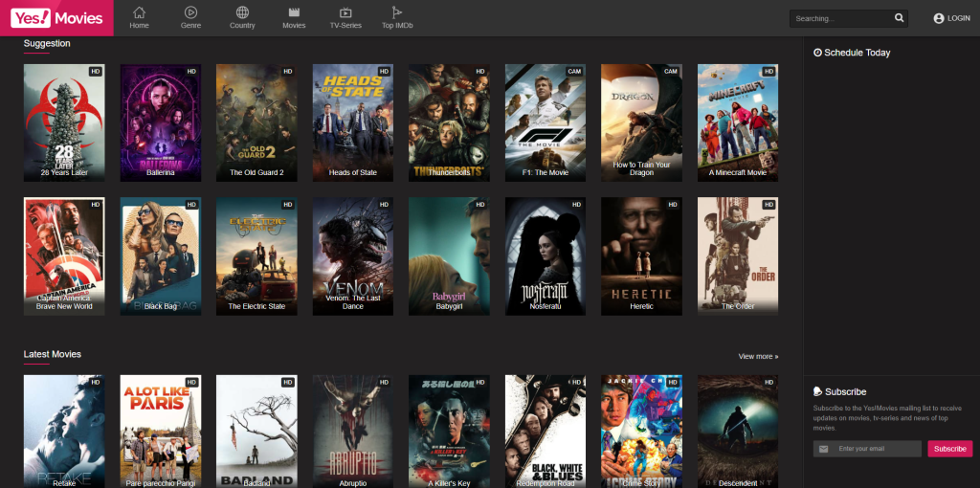980x488 pixels.
Task: Open A Minecraft Movie poster
Action: (738, 123)
